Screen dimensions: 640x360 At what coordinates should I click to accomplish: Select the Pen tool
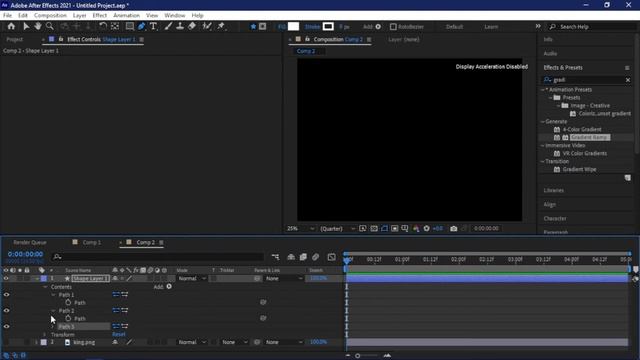(x=141, y=27)
